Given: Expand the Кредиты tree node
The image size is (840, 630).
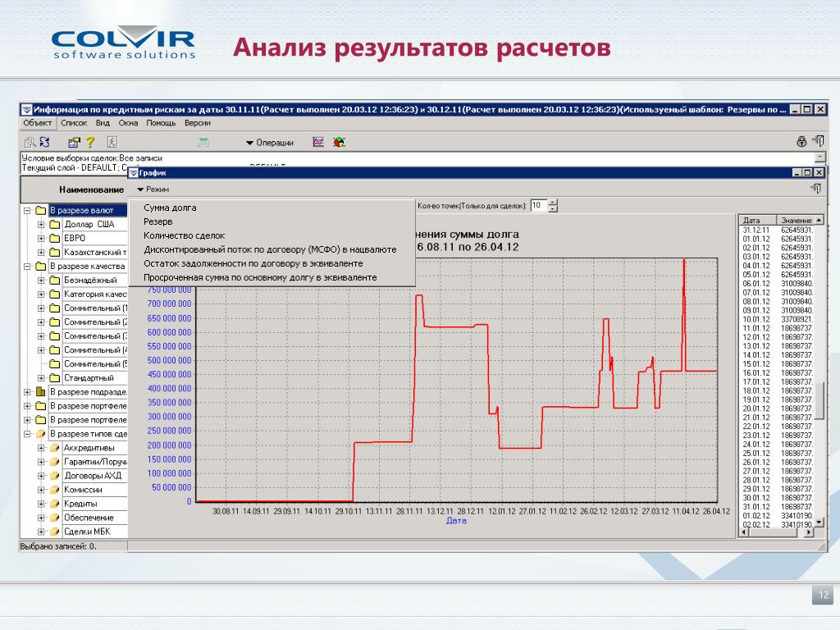Looking at the screenshot, I should (41, 504).
